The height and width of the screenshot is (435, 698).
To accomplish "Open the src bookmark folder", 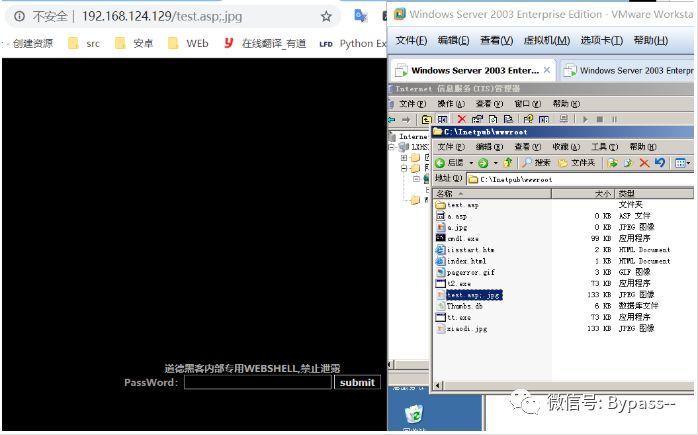I will (84, 43).
